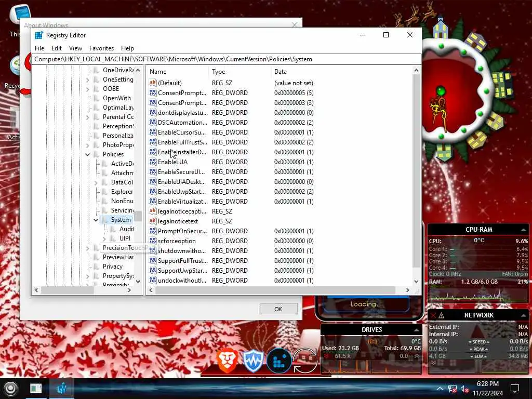
Task: Select the EnableFullTrustStartupTasks value name
Action: [x=182, y=142]
